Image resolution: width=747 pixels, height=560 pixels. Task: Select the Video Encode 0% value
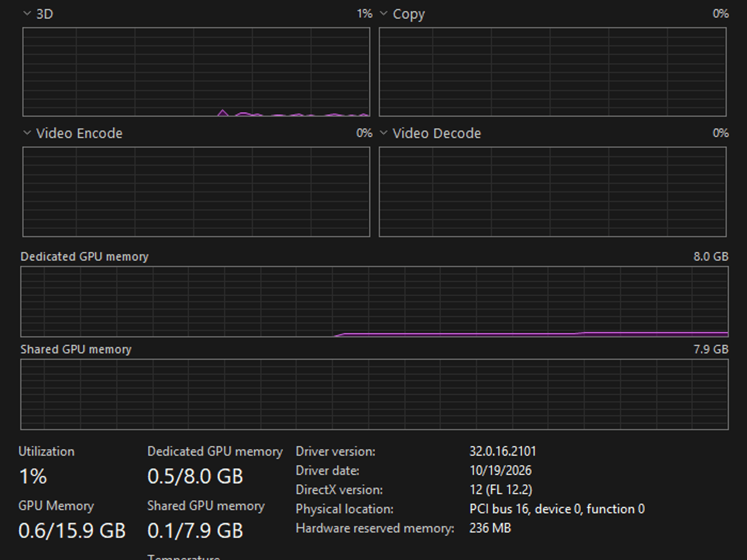pyautogui.click(x=364, y=133)
